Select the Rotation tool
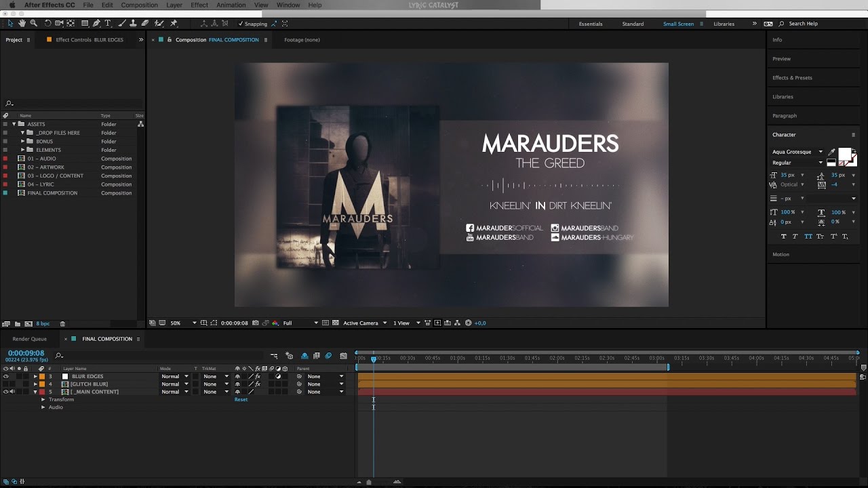Viewport: 868px width, 488px height. point(47,23)
